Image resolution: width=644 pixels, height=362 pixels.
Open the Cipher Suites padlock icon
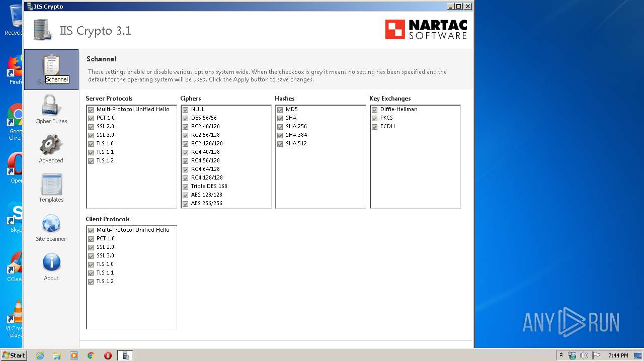(x=51, y=105)
